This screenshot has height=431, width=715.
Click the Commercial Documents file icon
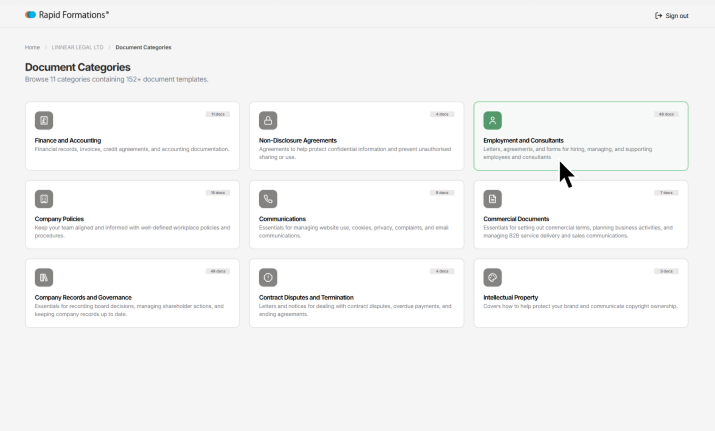(x=492, y=199)
